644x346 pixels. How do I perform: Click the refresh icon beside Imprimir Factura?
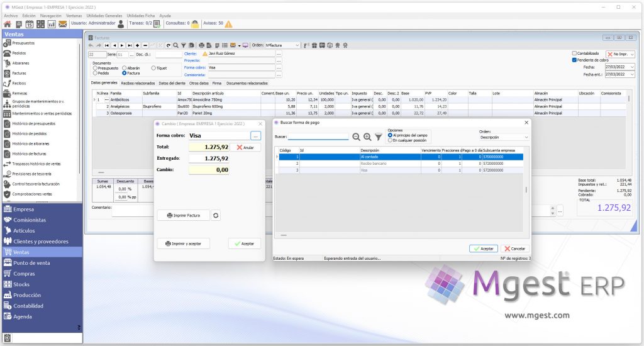click(x=216, y=215)
